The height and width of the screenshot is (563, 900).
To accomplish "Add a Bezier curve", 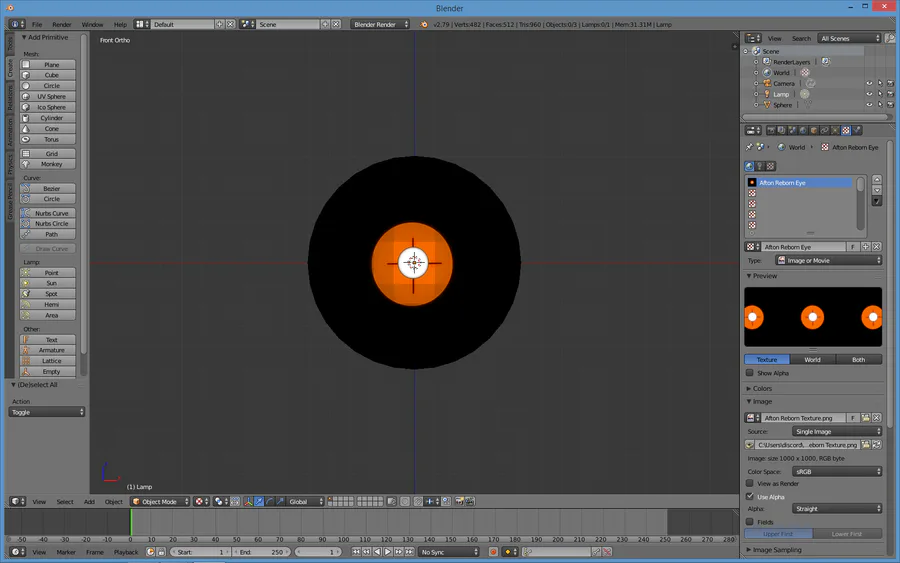I will (x=48, y=188).
